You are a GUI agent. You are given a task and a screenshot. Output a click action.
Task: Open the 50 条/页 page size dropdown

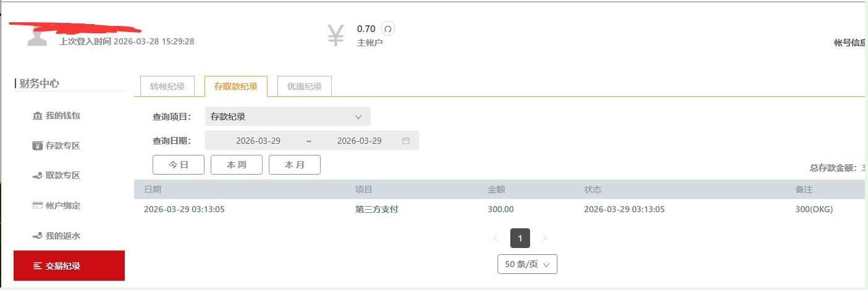(x=528, y=264)
